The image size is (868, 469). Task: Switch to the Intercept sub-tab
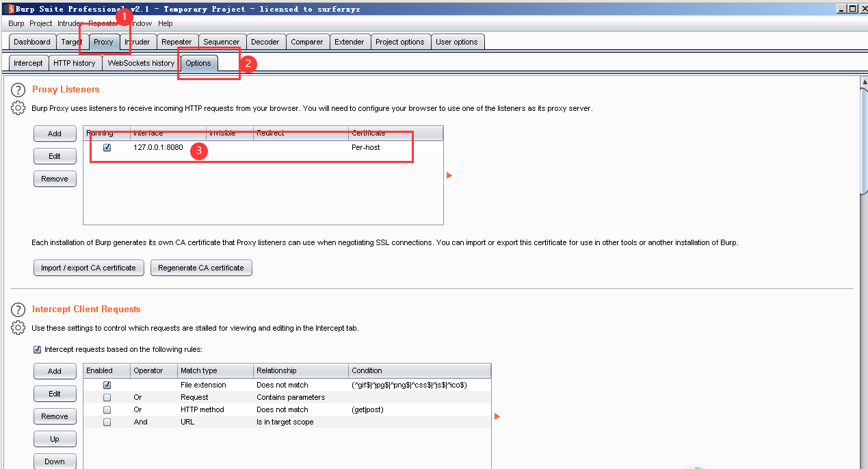28,63
